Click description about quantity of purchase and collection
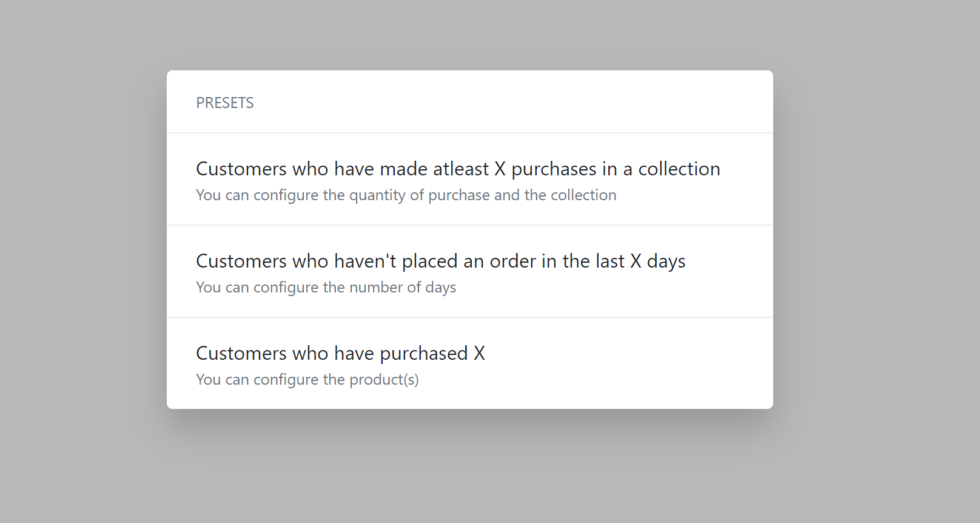Viewport: 980px width, 523px height. click(x=406, y=195)
